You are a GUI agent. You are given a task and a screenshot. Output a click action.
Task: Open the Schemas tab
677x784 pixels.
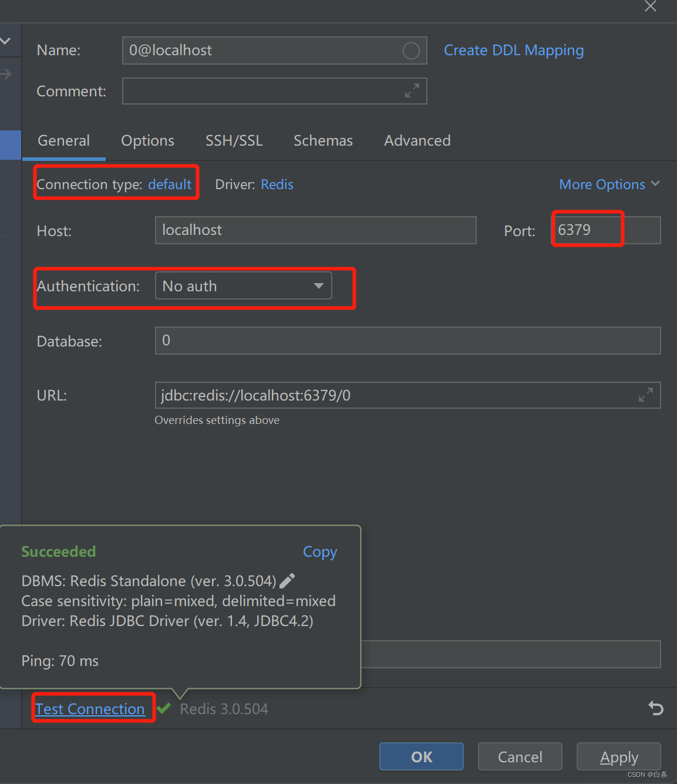point(323,140)
